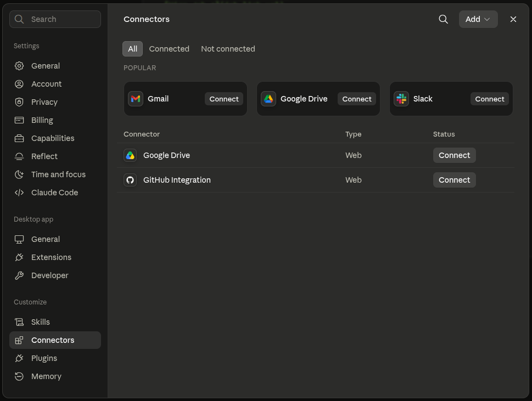Click the Type column header

(353, 134)
